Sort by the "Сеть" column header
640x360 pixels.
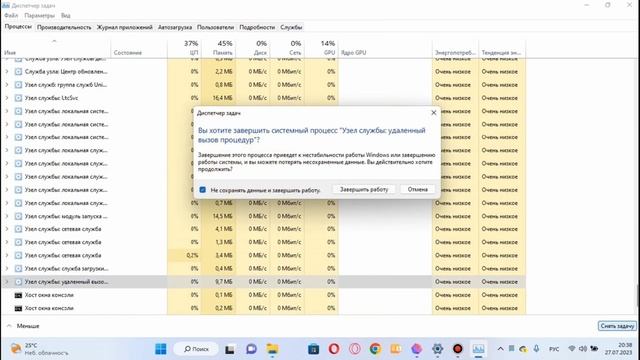(287, 48)
